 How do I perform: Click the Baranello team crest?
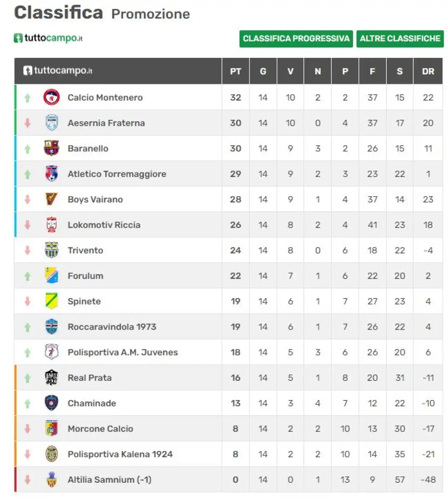pyautogui.click(x=51, y=148)
